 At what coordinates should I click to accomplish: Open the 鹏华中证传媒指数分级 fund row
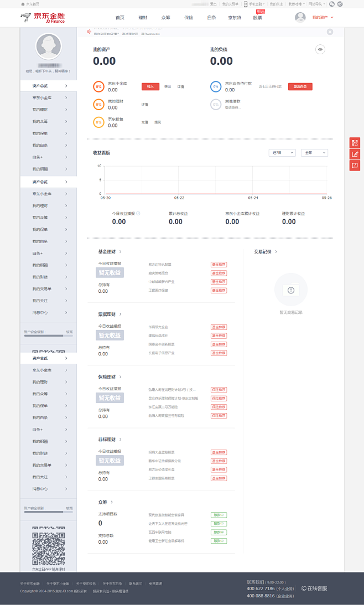164,461
